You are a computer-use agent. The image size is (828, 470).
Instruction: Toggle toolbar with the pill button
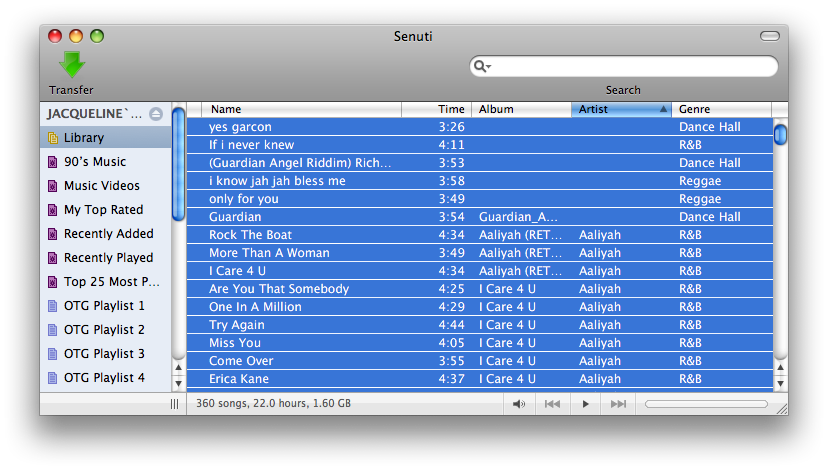click(769, 36)
